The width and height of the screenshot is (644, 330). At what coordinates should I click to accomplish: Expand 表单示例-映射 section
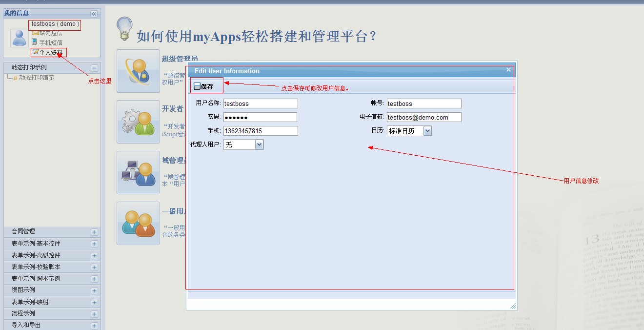pyautogui.click(x=94, y=302)
